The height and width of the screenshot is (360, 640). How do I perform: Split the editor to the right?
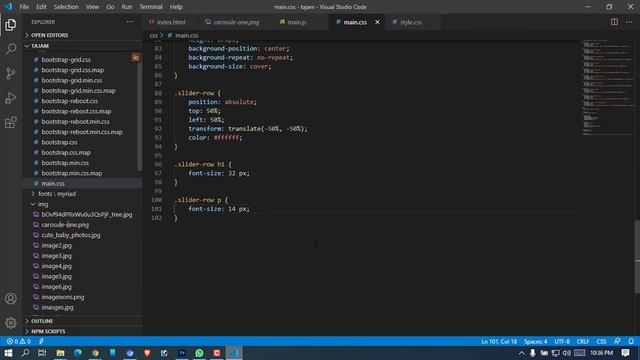[614, 22]
